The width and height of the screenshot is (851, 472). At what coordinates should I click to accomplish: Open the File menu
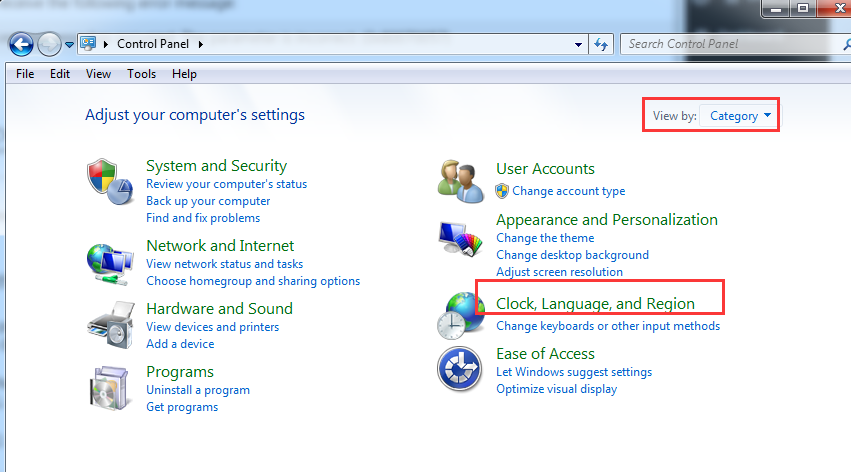click(25, 74)
